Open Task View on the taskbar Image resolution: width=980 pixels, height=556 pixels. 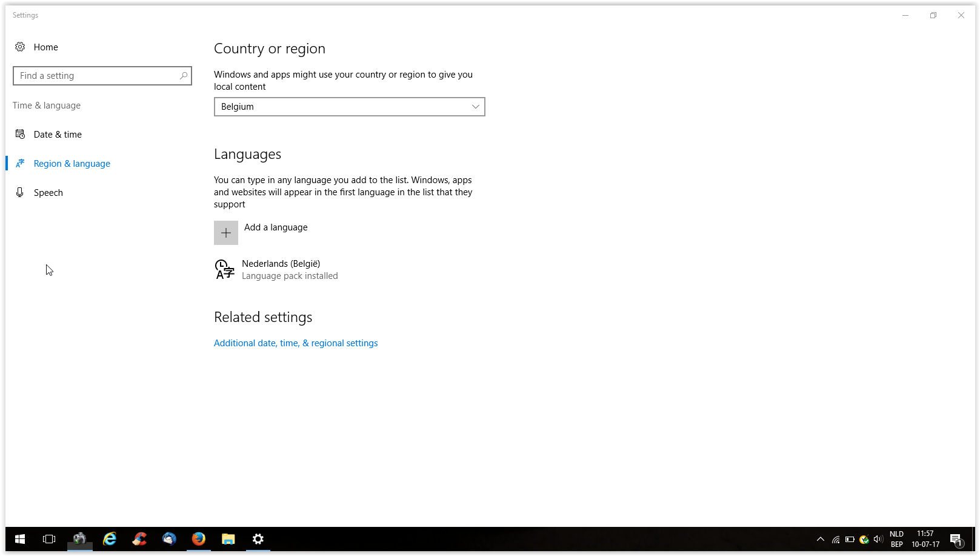tap(49, 539)
